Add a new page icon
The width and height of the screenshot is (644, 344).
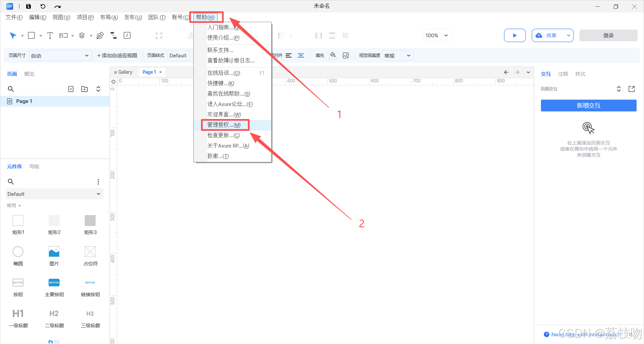click(71, 89)
